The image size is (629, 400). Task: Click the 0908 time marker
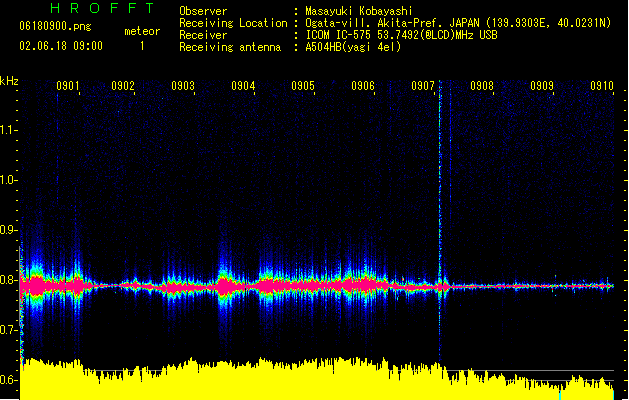pos(482,86)
